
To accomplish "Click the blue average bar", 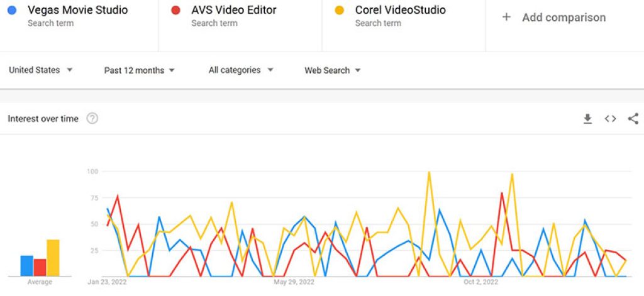I will click(x=26, y=266).
